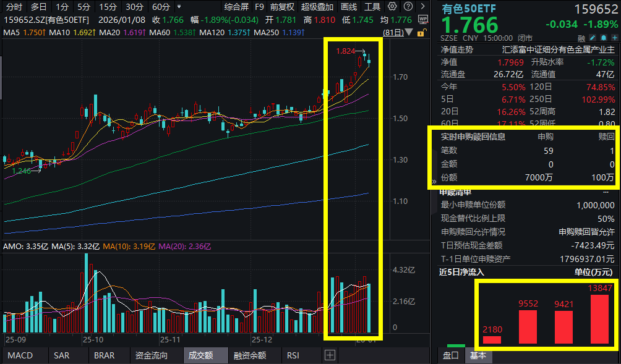Open the (81日) moving-average dropdown
The image size is (621, 364).
tap(408, 33)
